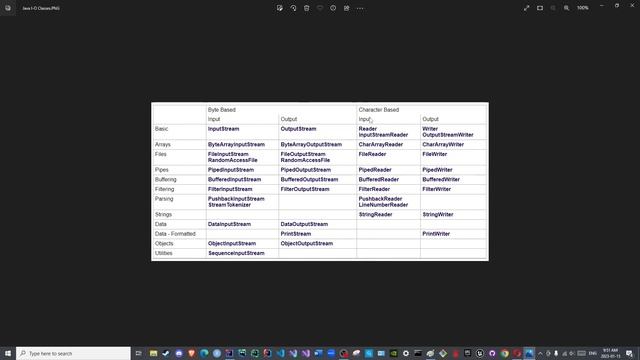
Task: Click the PipedReader text in the image
Action: pos(375,170)
